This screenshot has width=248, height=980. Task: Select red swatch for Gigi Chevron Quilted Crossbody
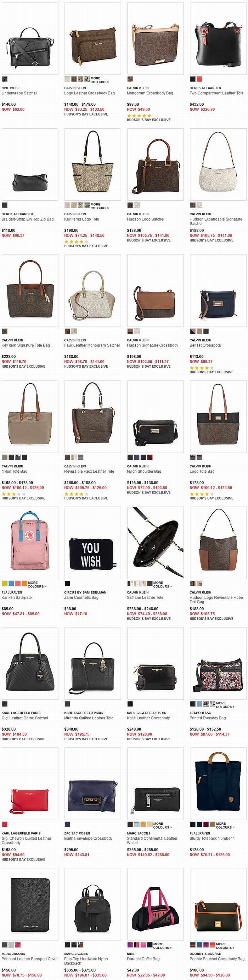pyautogui.click(x=5, y=824)
